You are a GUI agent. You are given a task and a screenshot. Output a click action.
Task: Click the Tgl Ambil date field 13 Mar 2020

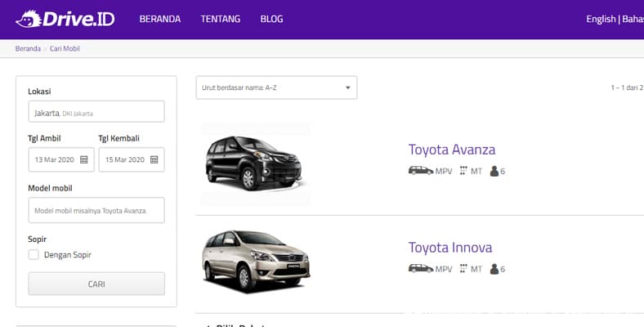coord(61,159)
